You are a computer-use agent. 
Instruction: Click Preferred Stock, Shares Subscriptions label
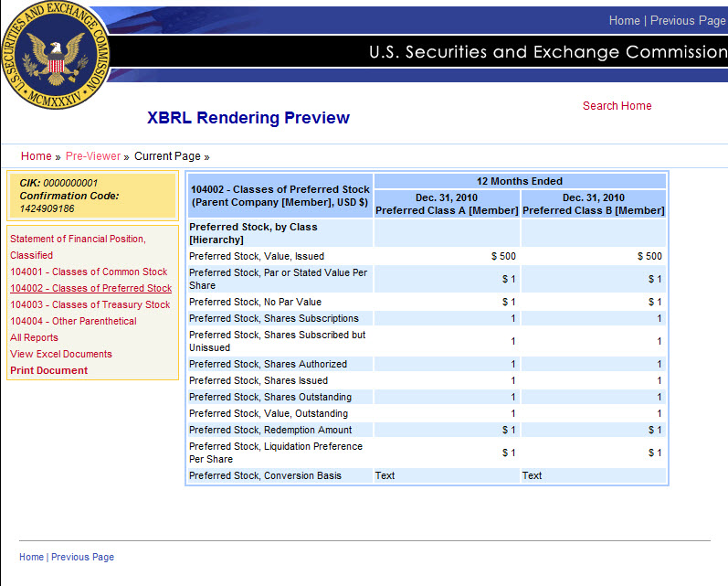coord(274,318)
